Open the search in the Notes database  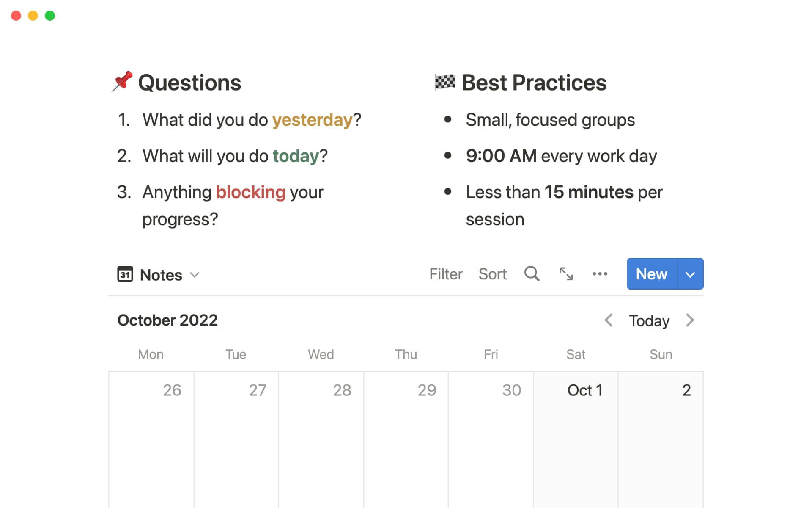532,274
